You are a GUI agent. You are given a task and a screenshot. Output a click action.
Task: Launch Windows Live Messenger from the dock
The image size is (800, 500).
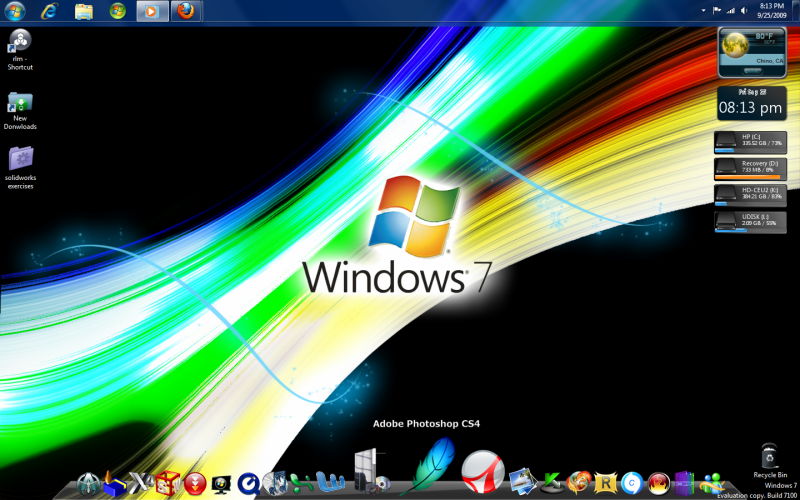click(713, 484)
